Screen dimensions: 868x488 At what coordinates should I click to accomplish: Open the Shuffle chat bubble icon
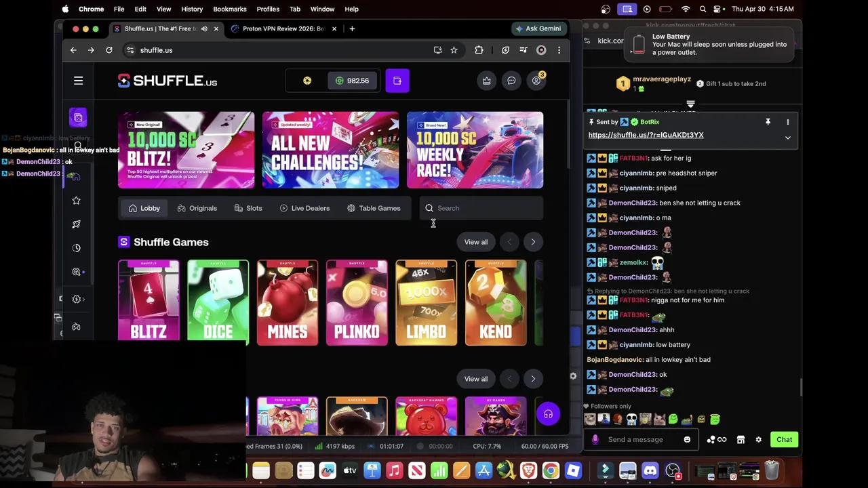(511, 81)
